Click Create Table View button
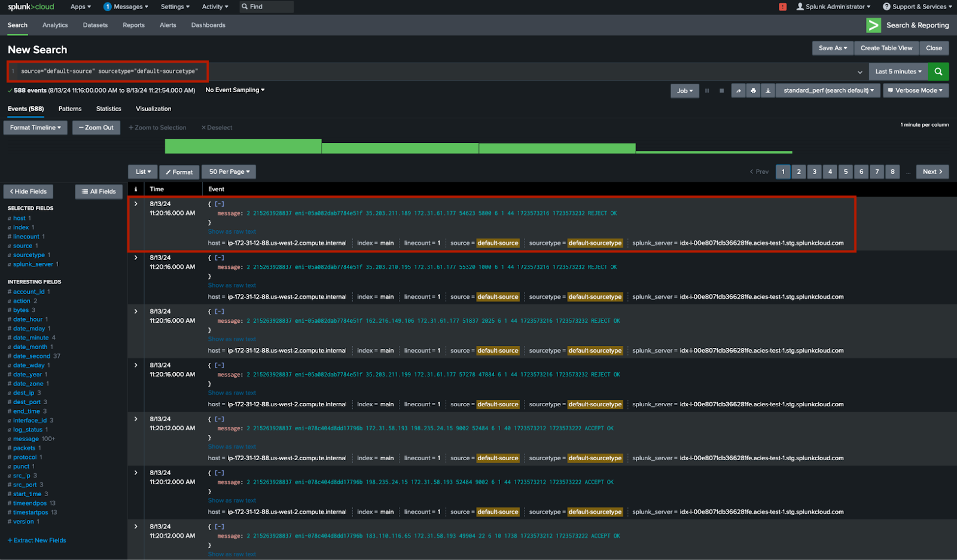Image resolution: width=957 pixels, height=560 pixels. pos(886,48)
